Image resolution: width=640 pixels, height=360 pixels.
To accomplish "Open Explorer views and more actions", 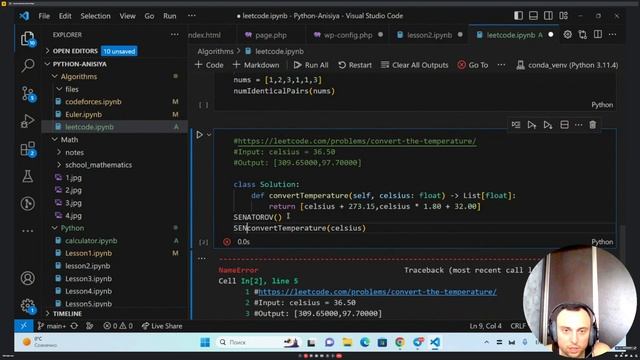I will coord(175,35).
